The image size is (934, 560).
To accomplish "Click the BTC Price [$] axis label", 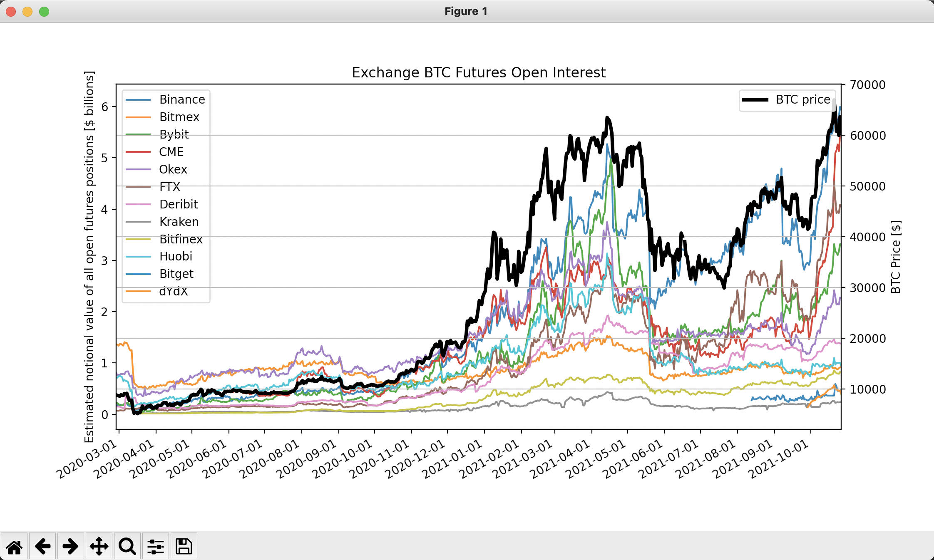I will (x=896, y=257).
